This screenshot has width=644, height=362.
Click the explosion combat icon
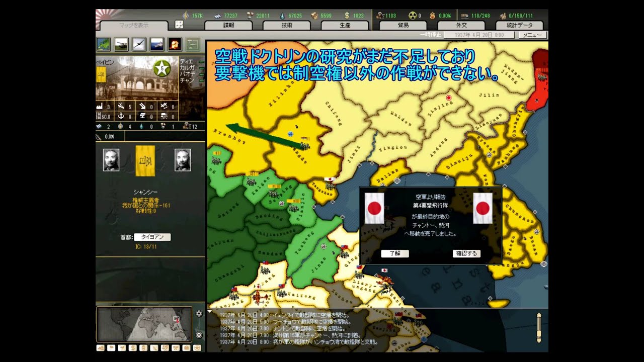click(175, 44)
